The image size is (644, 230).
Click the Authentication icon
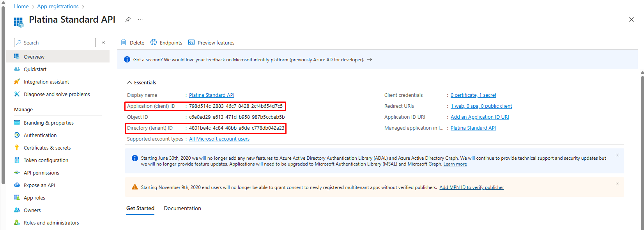[x=17, y=135]
